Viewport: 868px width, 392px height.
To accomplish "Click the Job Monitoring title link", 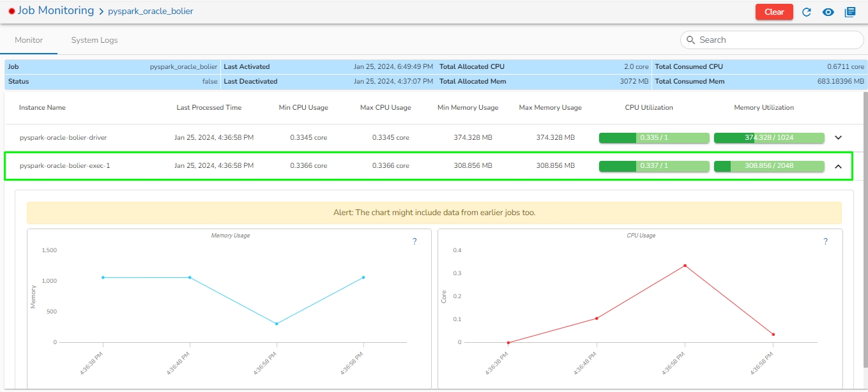I will coord(56,11).
